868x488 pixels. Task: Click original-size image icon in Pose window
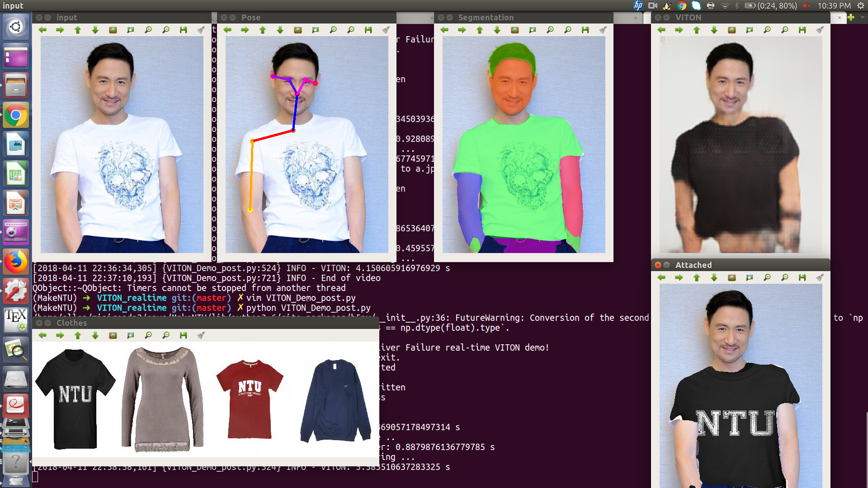[x=298, y=30]
